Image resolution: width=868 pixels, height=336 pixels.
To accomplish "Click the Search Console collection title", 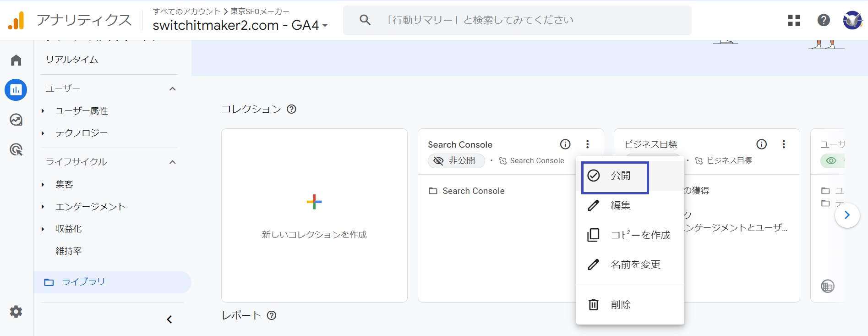I will [x=460, y=145].
